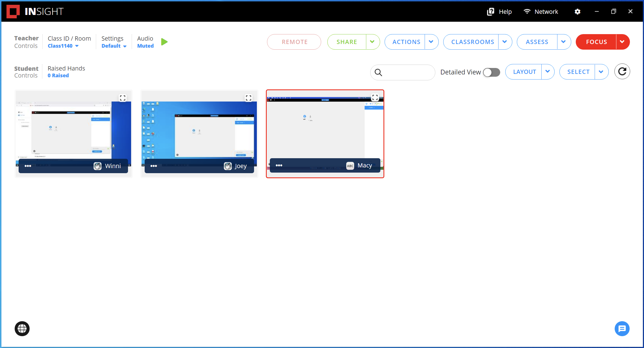Expand the SHARE options arrow
644x348 pixels.
tap(372, 42)
